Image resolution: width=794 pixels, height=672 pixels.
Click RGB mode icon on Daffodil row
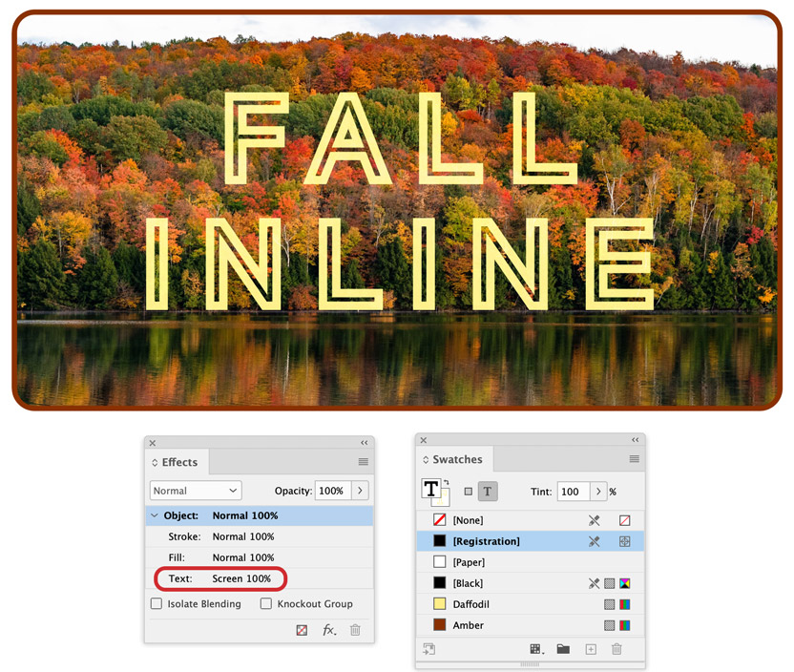point(625,604)
